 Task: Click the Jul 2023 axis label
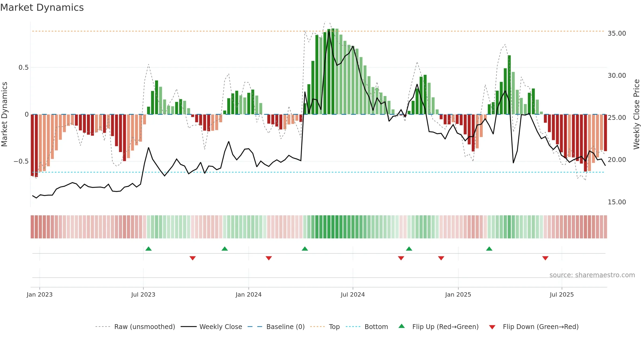(x=143, y=294)
